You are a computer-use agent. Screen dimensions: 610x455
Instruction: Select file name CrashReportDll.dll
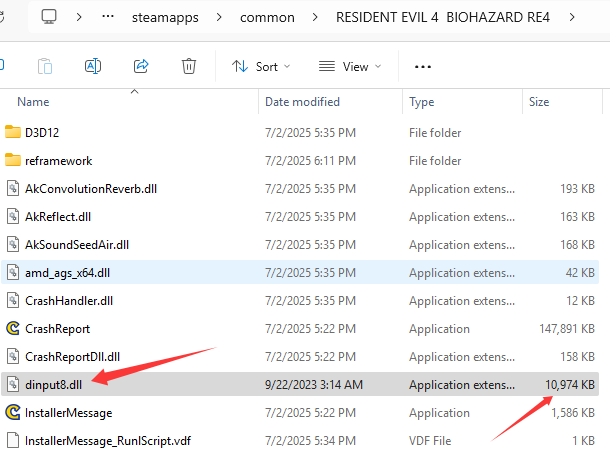72,357
